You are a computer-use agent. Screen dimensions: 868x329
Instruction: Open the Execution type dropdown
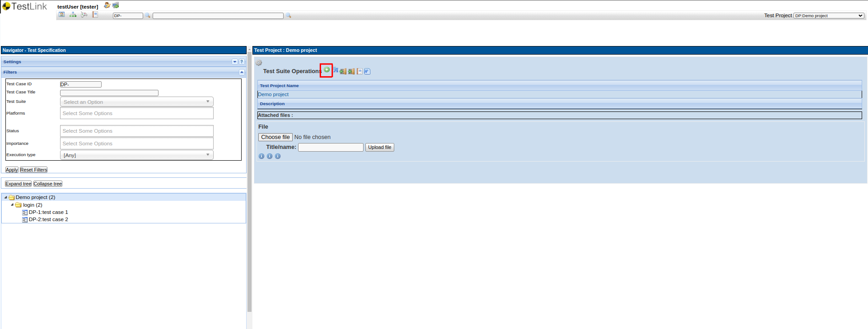[x=136, y=155]
